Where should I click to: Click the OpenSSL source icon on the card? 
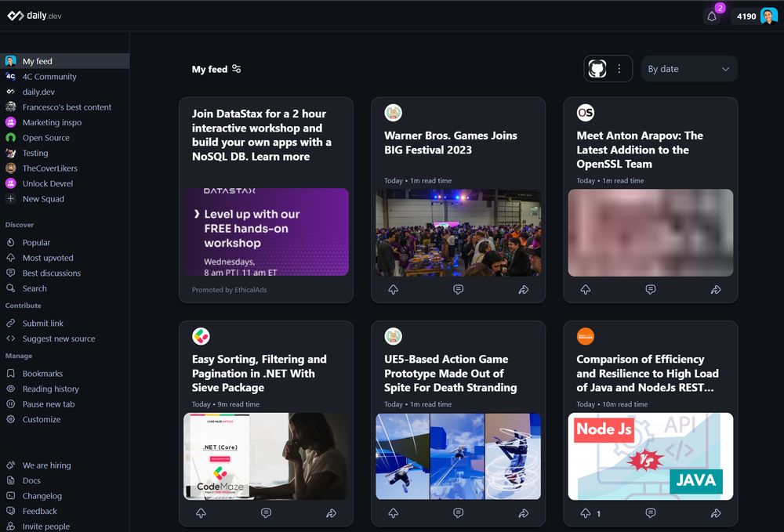click(x=586, y=113)
